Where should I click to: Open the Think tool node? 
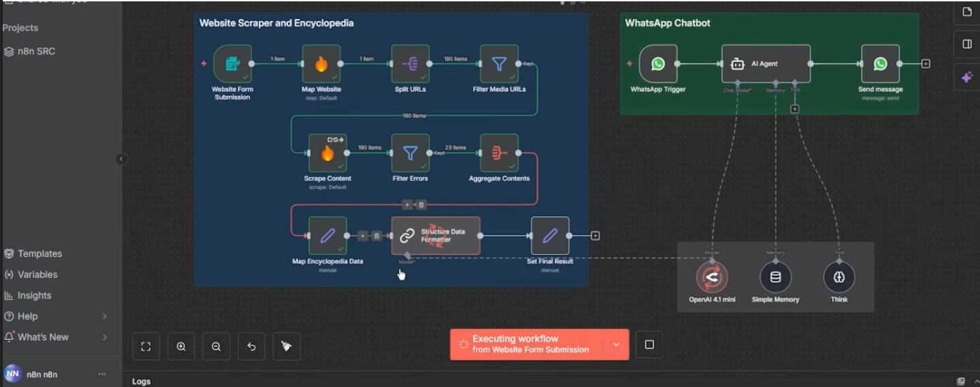point(839,277)
